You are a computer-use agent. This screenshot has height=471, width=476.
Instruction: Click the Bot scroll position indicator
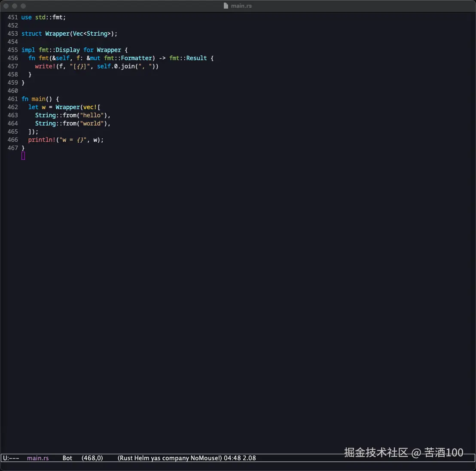pyautogui.click(x=67, y=458)
